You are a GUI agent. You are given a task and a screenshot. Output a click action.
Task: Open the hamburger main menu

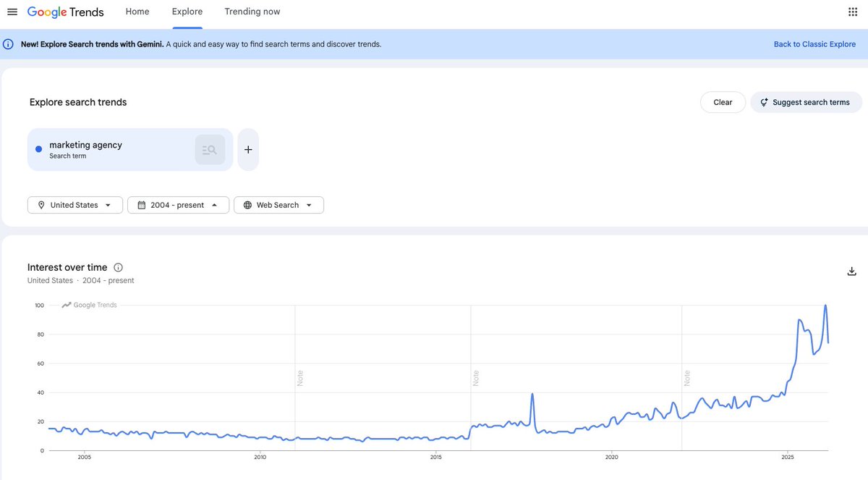pos(12,12)
